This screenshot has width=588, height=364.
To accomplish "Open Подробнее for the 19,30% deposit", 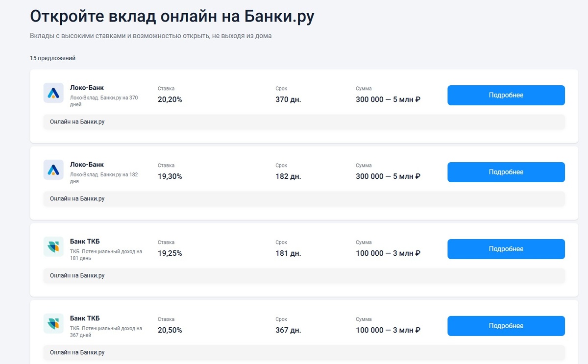I will 506,172.
